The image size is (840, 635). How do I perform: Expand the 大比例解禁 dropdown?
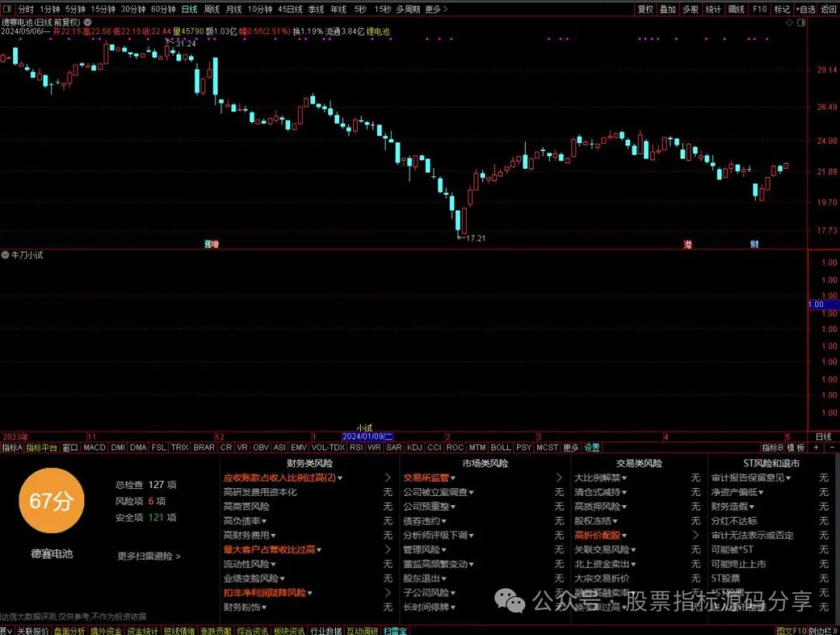[600, 477]
